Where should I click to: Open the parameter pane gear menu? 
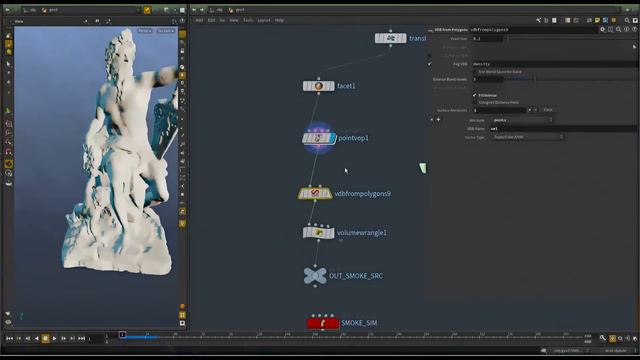tap(602, 29)
